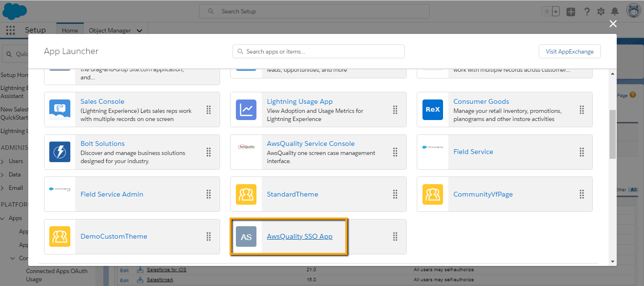Focus the Search apps or items field
This screenshot has height=286, width=644.
tap(319, 52)
